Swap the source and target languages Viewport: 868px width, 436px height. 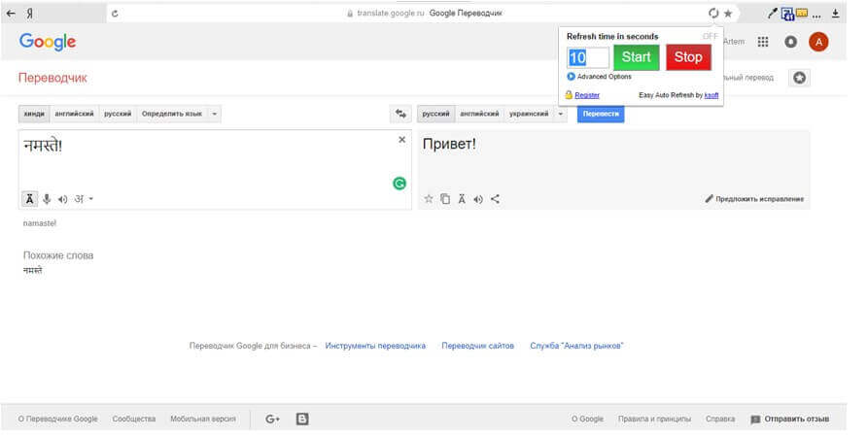pyautogui.click(x=400, y=114)
